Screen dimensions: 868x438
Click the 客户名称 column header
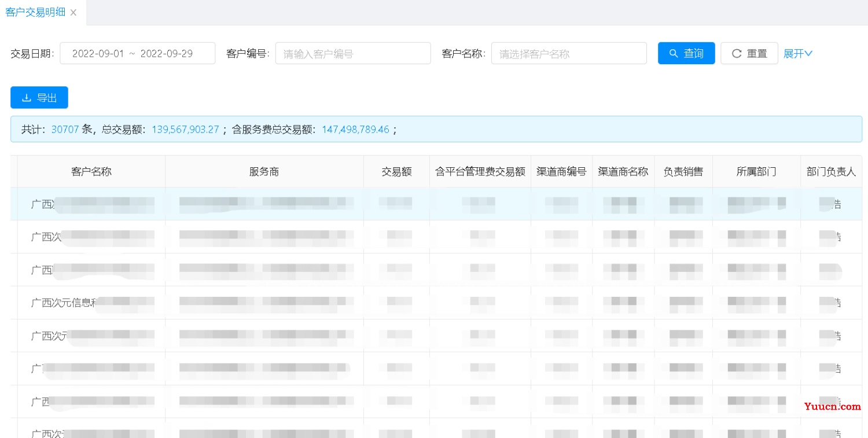tap(91, 171)
